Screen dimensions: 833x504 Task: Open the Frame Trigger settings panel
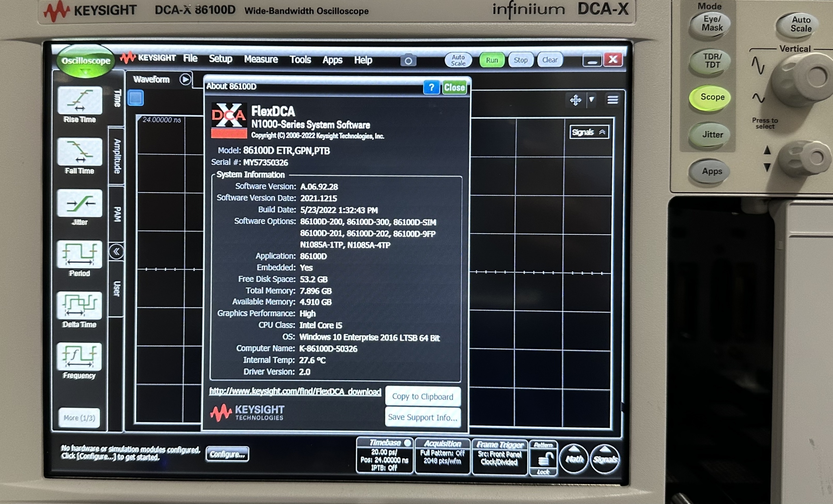tap(499, 456)
